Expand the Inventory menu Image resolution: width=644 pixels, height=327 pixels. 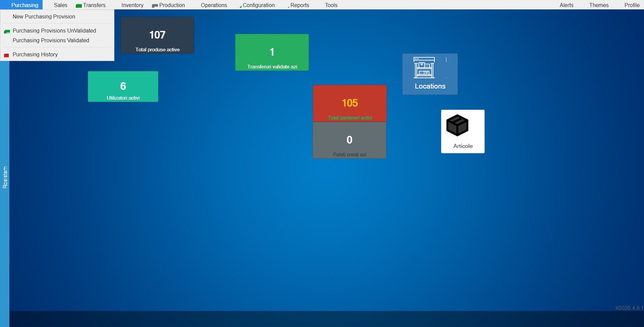pyautogui.click(x=132, y=5)
